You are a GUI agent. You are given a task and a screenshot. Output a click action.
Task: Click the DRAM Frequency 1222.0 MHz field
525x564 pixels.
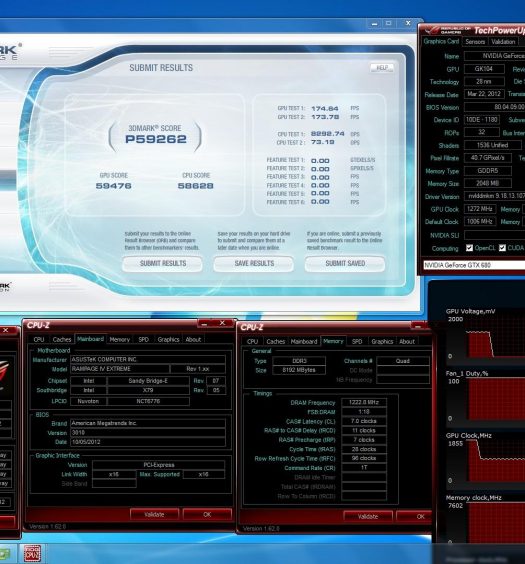[364, 402]
